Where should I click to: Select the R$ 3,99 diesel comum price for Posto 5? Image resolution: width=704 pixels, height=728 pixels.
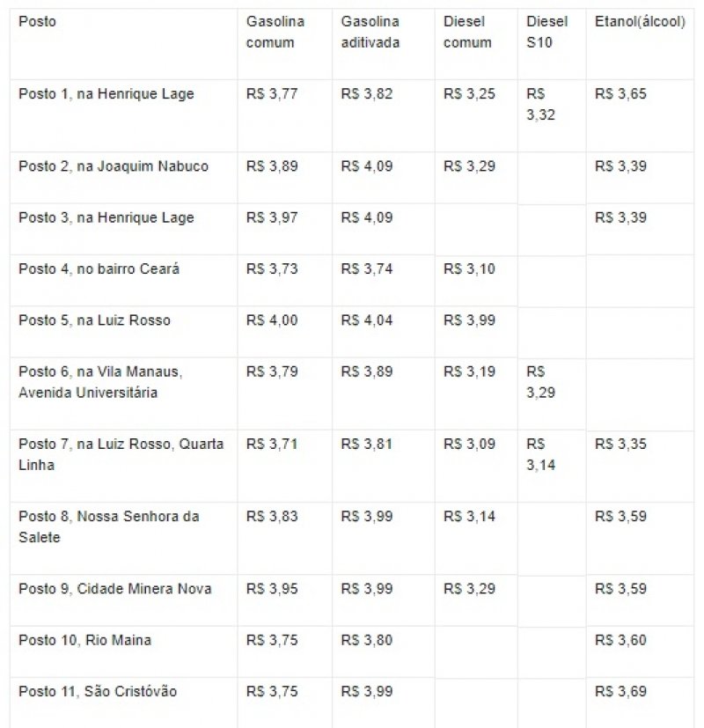469,320
